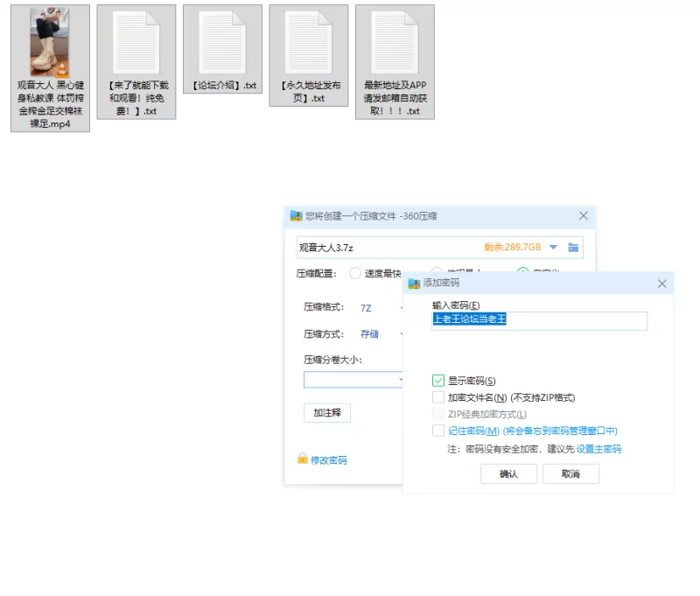This screenshot has height=596, width=700.
Task: Click the 加注释 button
Action: [327, 413]
